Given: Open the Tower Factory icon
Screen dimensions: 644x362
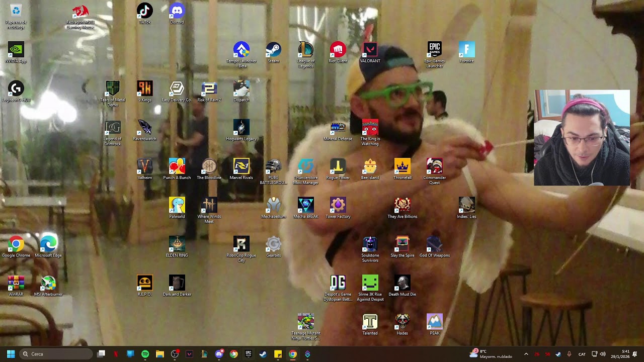Looking at the screenshot, I should coord(338,208).
